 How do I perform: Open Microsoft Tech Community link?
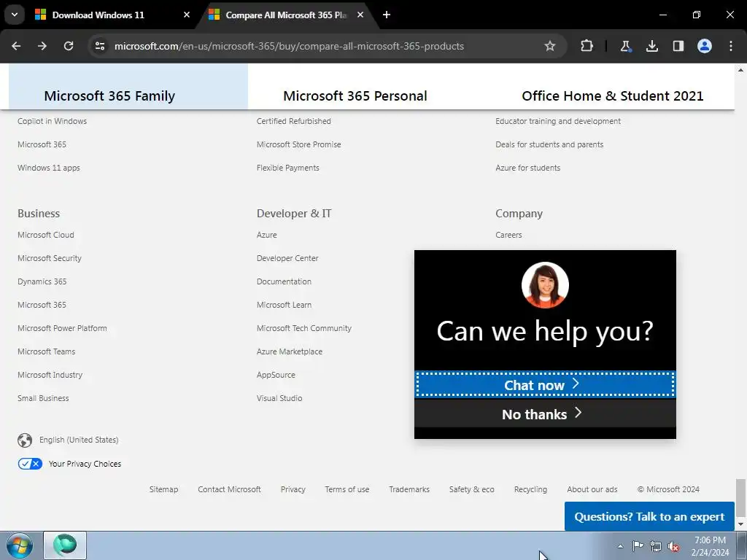pyautogui.click(x=304, y=328)
